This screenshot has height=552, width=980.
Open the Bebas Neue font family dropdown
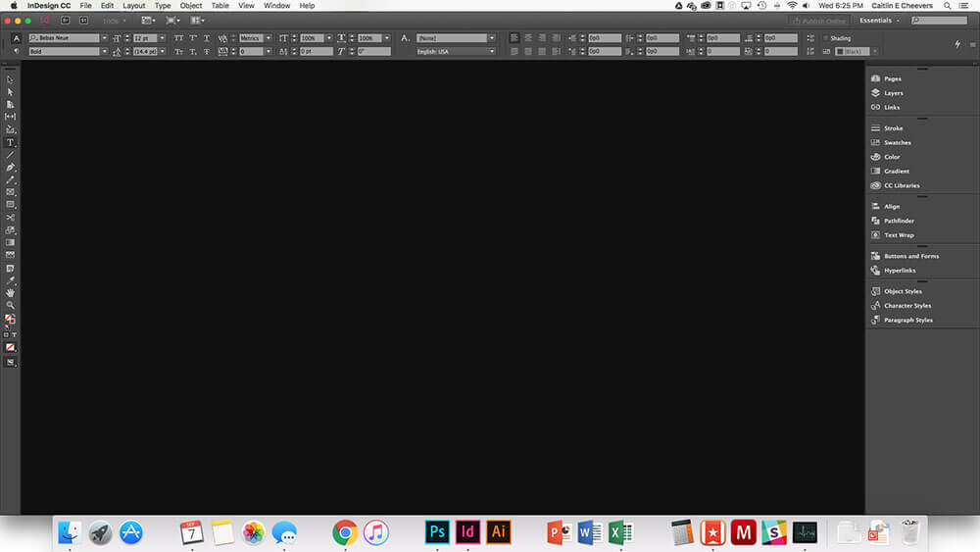click(x=104, y=38)
